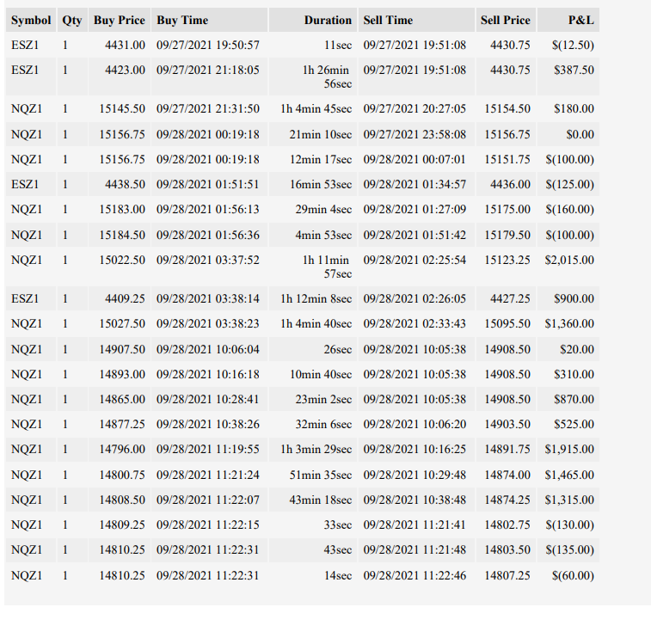Click the $900.00 P&L cell
This screenshot has width=651, height=644.
[x=568, y=298]
